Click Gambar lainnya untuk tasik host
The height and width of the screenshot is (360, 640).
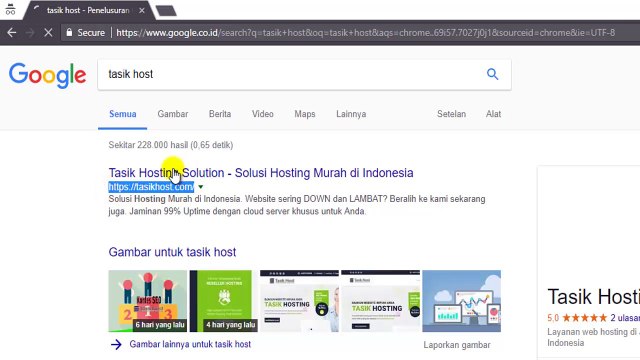(190, 344)
